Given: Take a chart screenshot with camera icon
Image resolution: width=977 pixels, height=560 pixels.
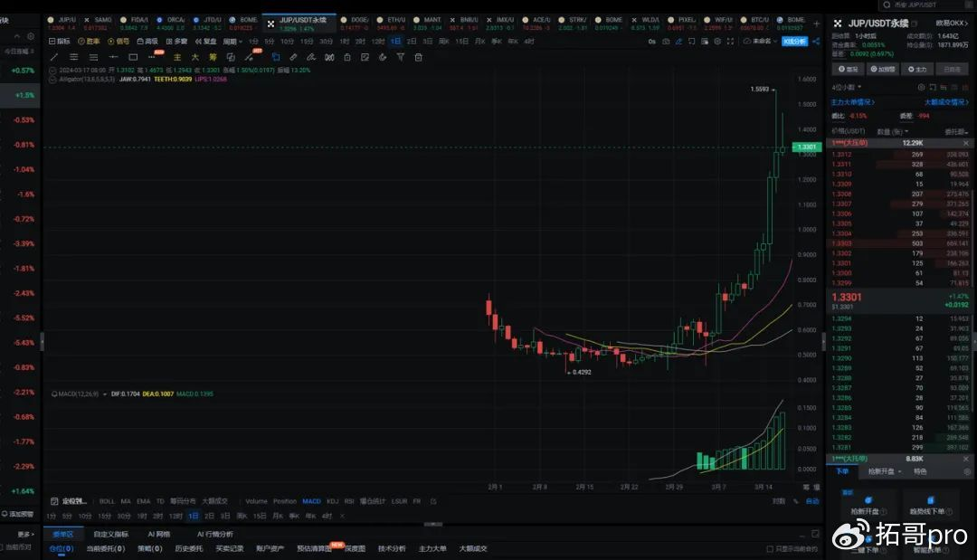Looking at the screenshot, I should click(x=666, y=42).
